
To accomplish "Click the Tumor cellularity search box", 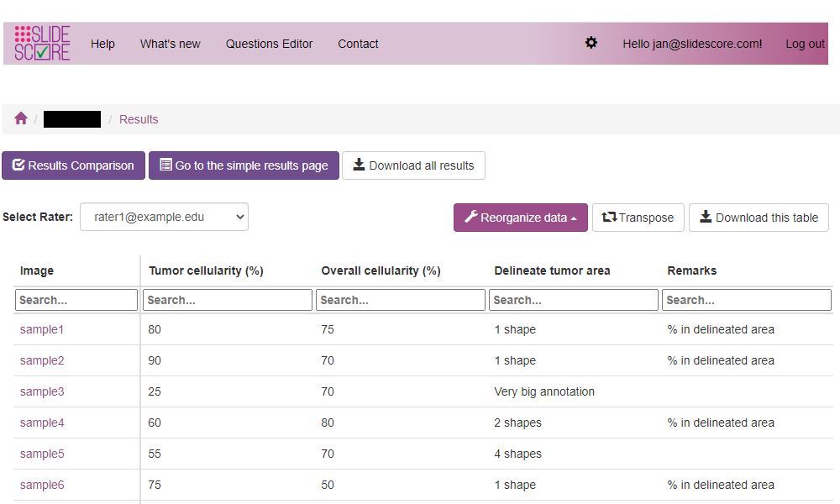I will click(x=228, y=300).
